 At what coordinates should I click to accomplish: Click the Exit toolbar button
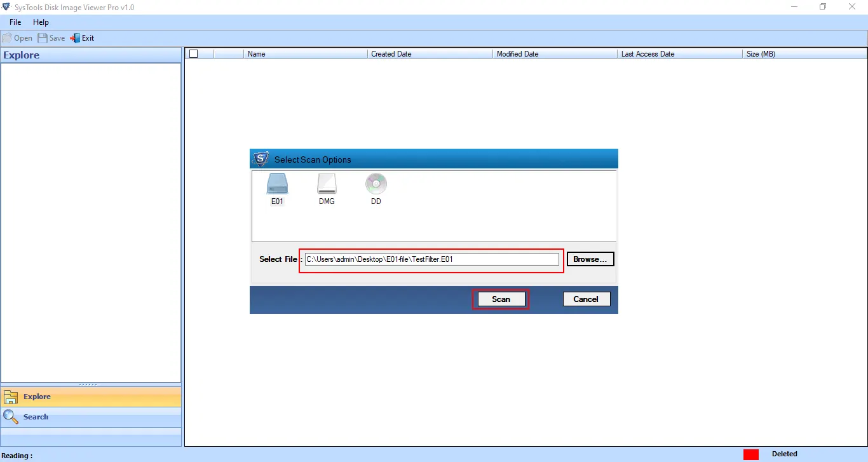click(82, 38)
